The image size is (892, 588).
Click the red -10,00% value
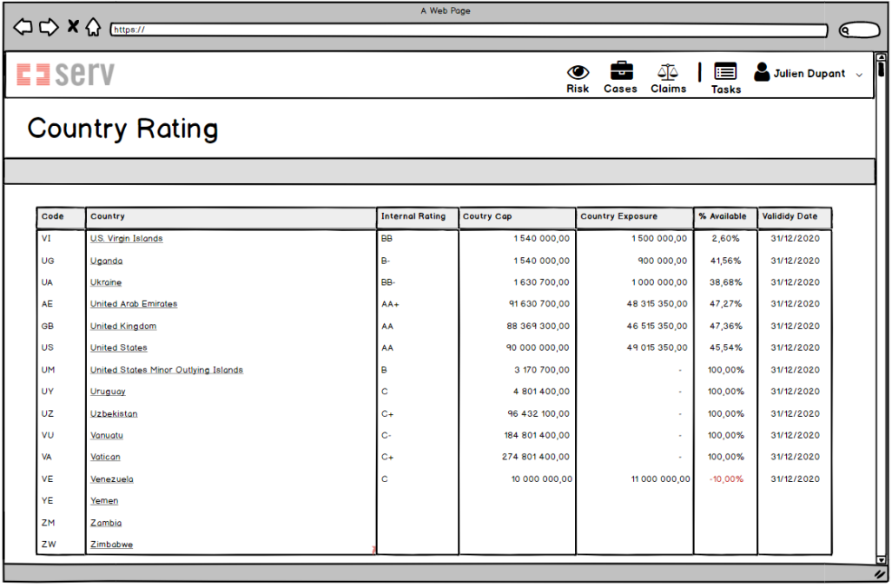[x=726, y=479]
